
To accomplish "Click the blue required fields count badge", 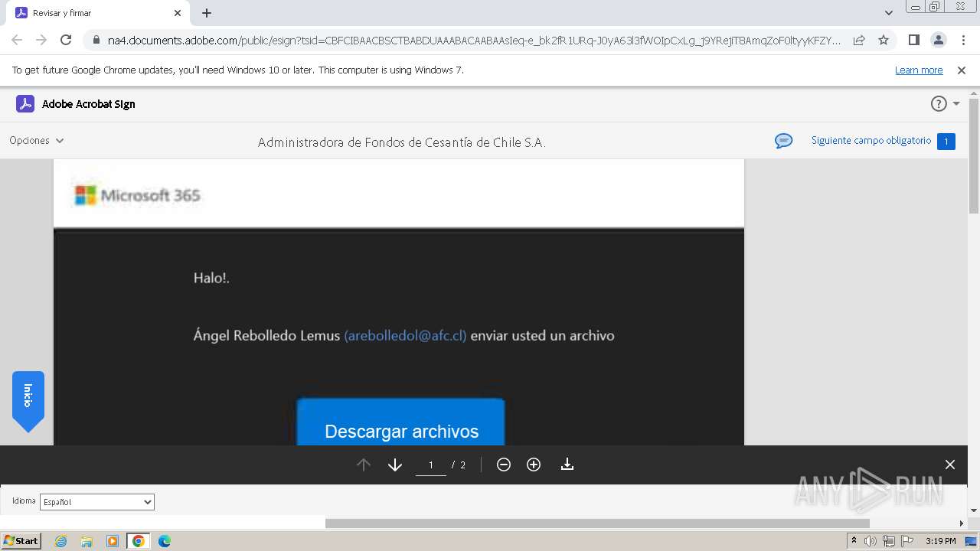I will click(946, 142).
